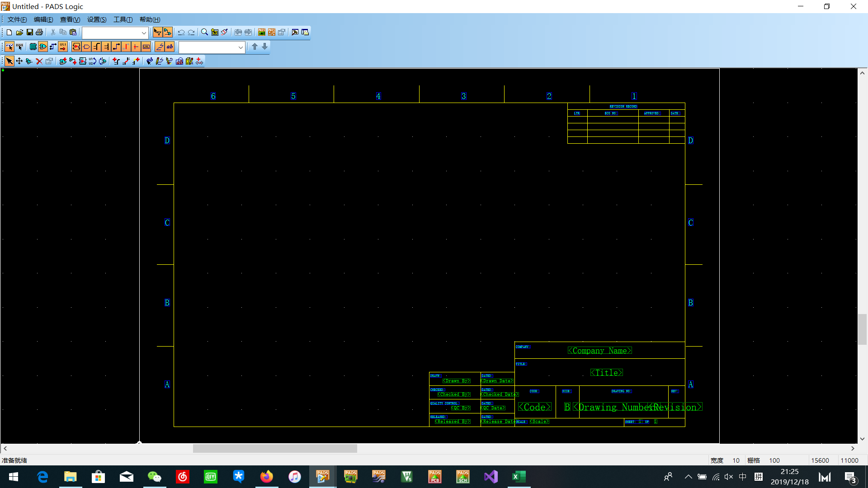Toggle the Select Parts filter chip icon
This screenshot has height=488, width=868.
click(x=33, y=47)
